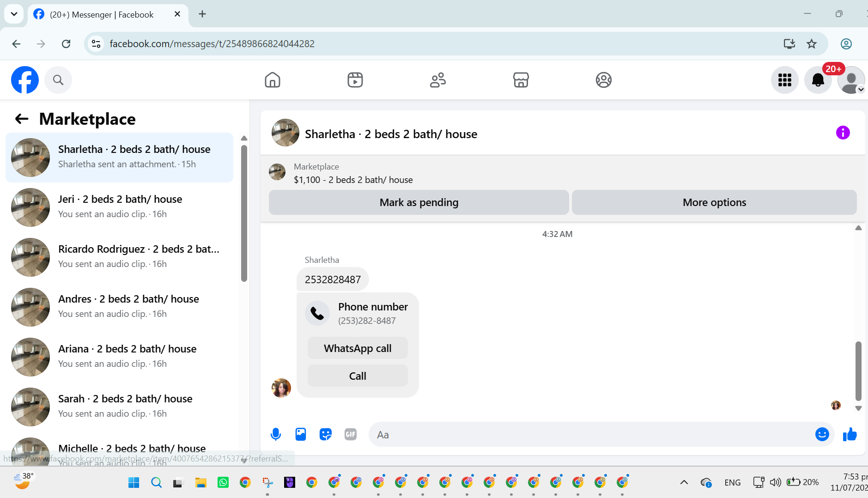This screenshot has width=868, height=498.
Task: Click the address bar URL
Action: point(212,44)
